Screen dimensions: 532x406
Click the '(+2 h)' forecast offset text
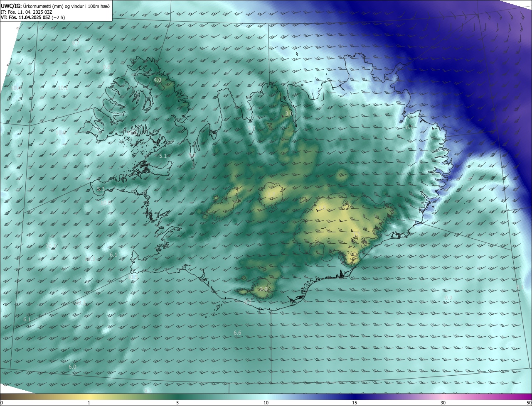point(59,17)
